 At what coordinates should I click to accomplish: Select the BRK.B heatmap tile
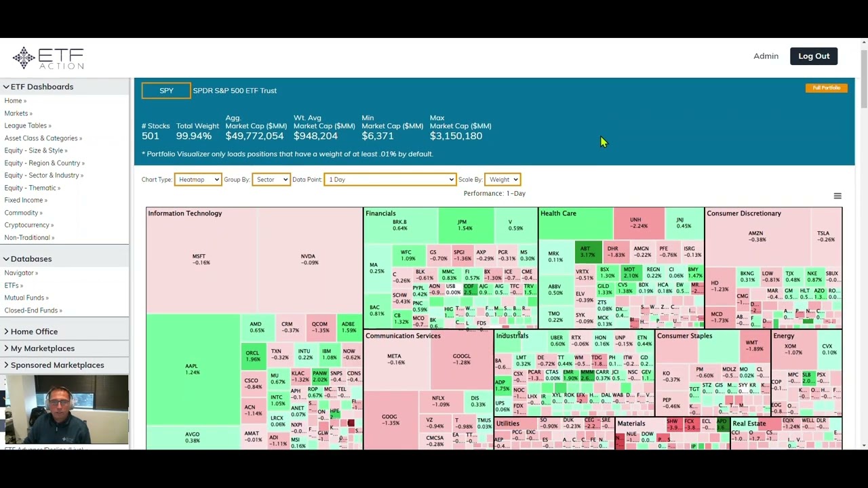click(x=400, y=225)
